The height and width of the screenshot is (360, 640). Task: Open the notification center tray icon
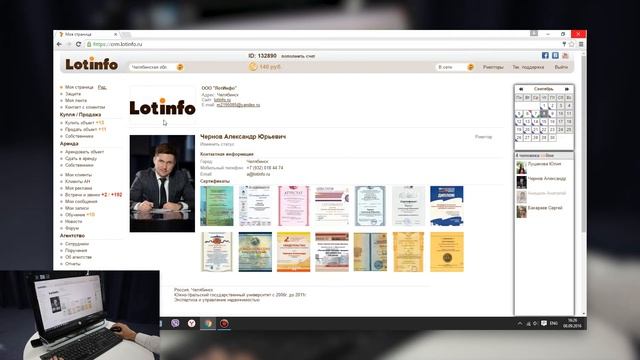click(x=544, y=323)
